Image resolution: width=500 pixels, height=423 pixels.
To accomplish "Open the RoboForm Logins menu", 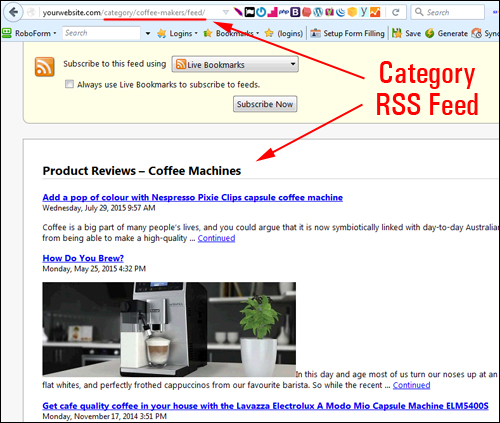I will (x=177, y=33).
